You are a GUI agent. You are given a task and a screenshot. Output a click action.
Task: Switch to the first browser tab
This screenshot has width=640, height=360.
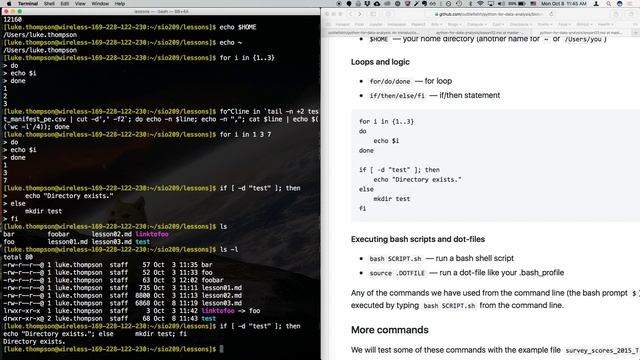pos(373,33)
